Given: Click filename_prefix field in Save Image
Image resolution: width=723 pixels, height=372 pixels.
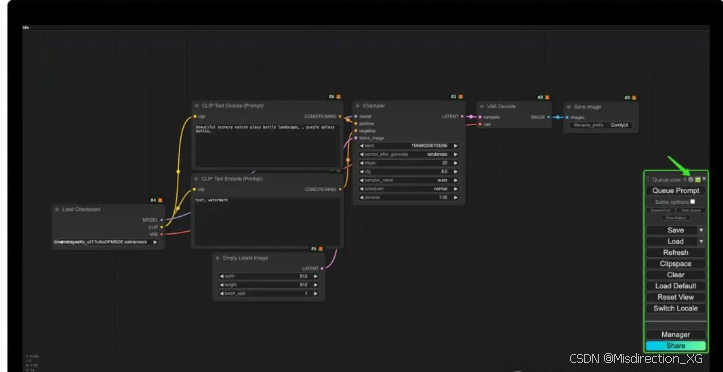Looking at the screenshot, I should (601, 125).
